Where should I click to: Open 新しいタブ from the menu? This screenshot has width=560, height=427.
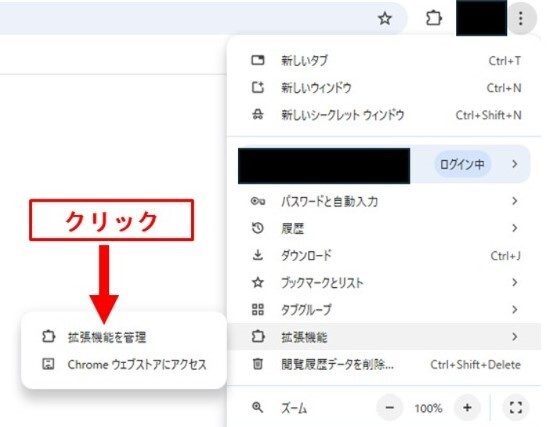[x=384, y=60]
